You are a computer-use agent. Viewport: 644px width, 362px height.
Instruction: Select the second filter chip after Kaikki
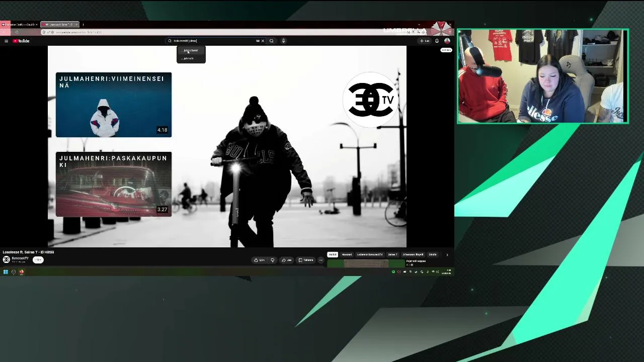pos(347,254)
